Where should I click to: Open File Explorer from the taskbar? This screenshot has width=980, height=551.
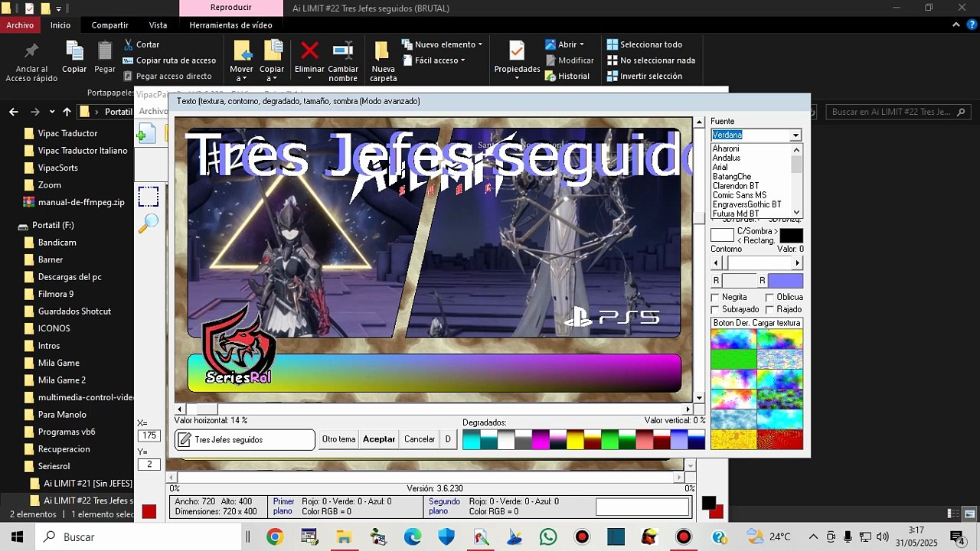pyautogui.click(x=343, y=536)
